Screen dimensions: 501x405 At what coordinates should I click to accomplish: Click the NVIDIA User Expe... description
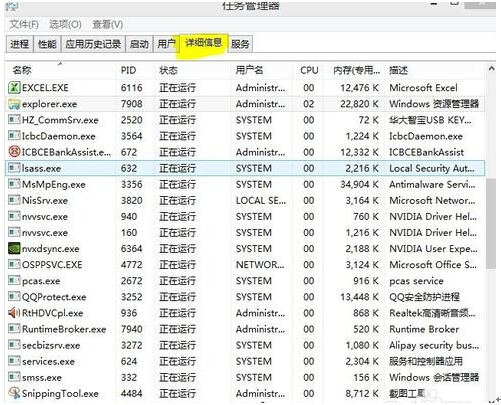pyautogui.click(x=433, y=249)
